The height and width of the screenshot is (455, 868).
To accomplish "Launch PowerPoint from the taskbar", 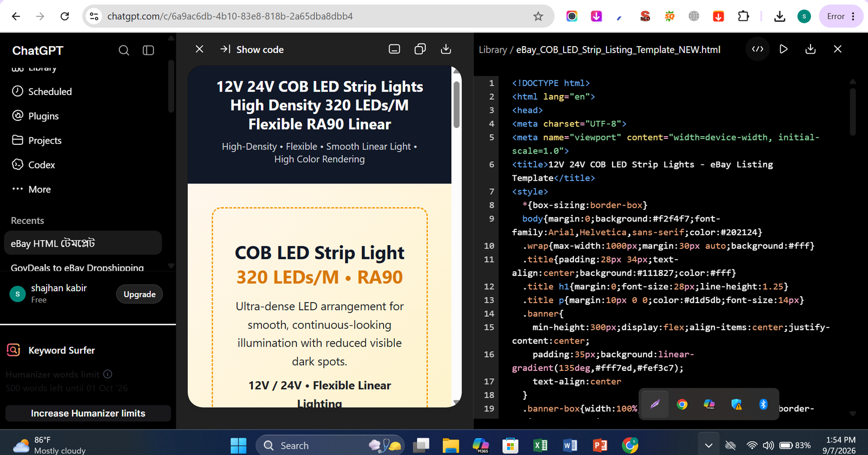I will pyautogui.click(x=600, y=445).
